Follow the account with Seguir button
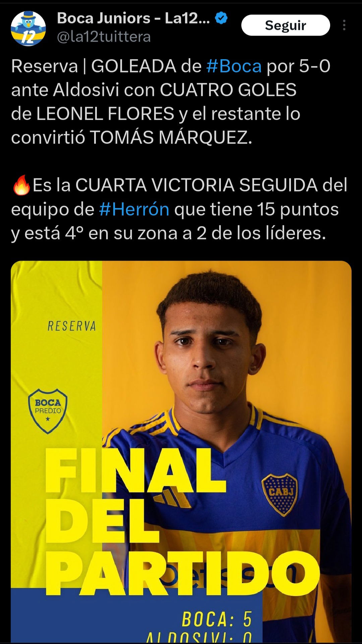The image size is (362, 644). (x=286, y=25)
